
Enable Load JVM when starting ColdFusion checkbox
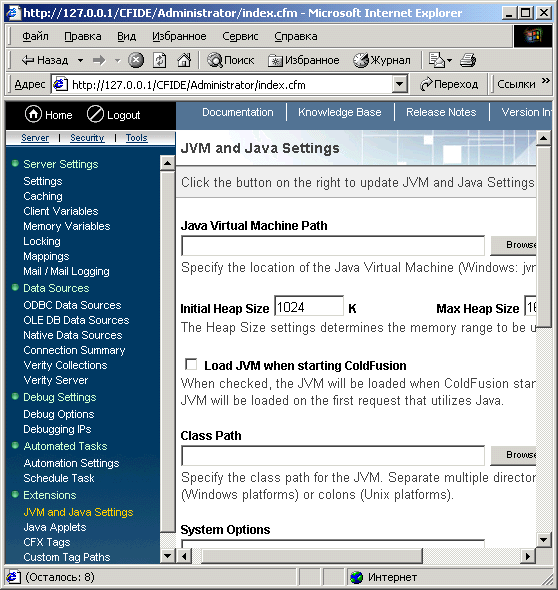[x=191, y=364]
